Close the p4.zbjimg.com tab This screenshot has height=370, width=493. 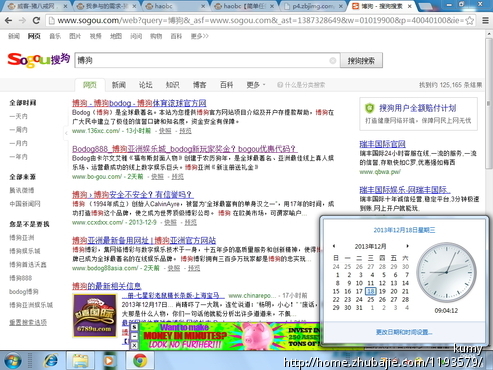[x=341, y=6]
